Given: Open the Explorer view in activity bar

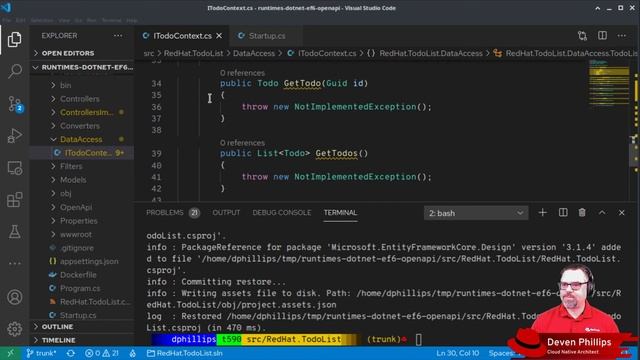Looking at the screenshot, I should pyautogui.click(x=15, y=40).
